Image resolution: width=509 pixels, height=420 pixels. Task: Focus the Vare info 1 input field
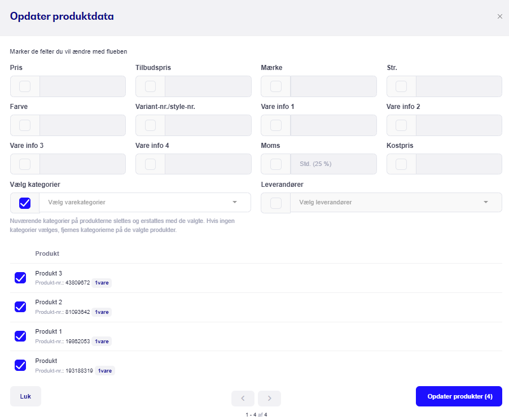click(x=334, y=125)
